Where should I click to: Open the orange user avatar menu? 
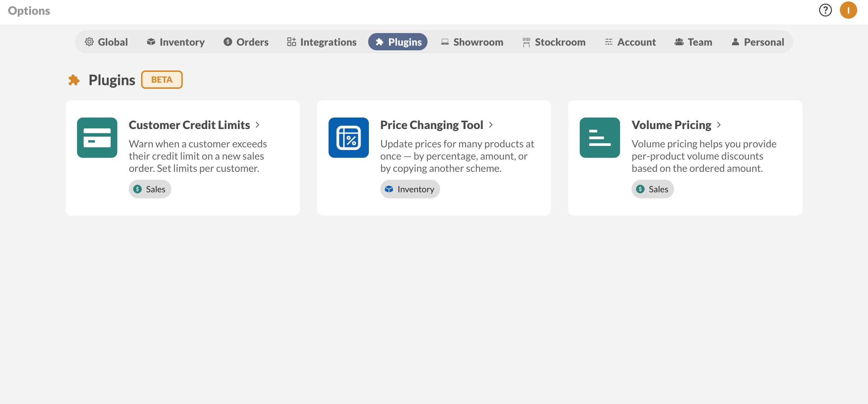849,10
